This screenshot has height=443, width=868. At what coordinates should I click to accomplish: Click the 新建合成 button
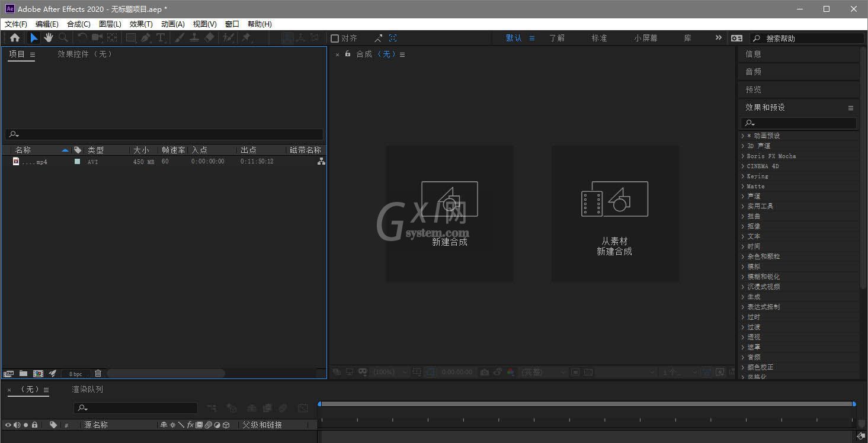(x=450, y=214)
